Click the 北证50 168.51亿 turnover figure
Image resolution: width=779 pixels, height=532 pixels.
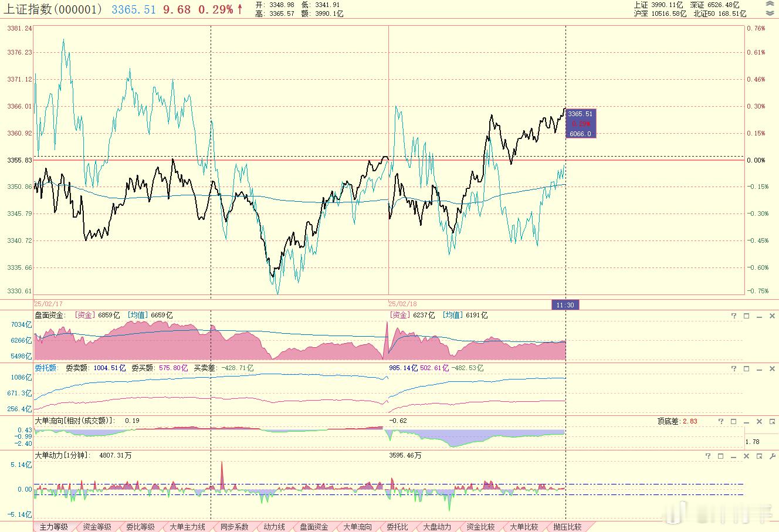(720, 13)
